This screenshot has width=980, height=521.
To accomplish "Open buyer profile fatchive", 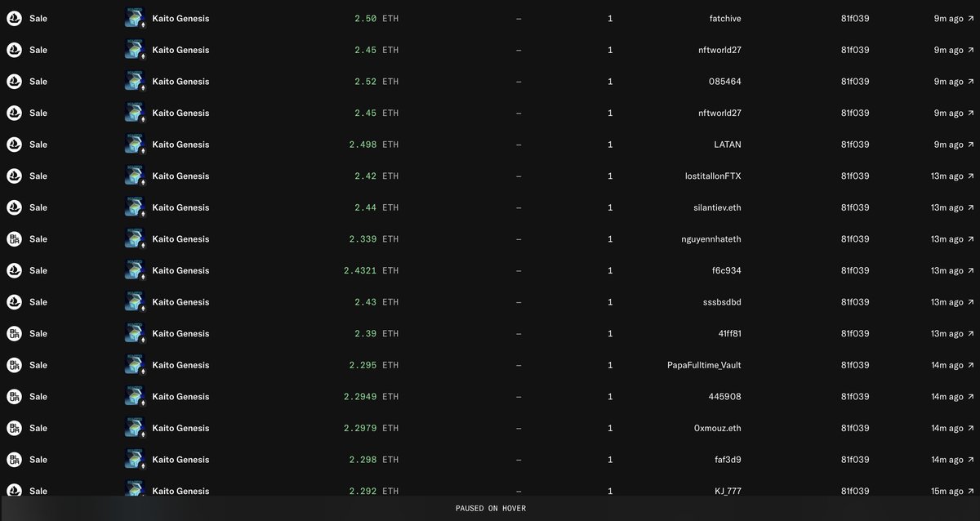I will pos(725,18).
